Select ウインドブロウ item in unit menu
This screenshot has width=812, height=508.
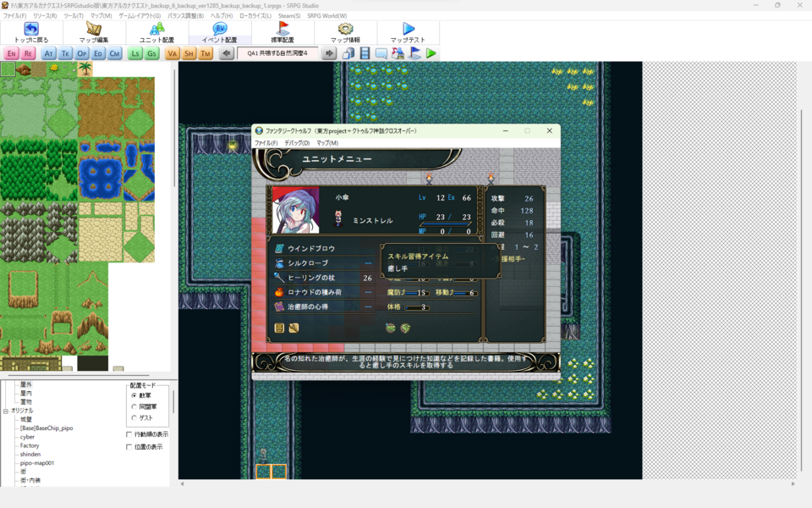point(323,248)
